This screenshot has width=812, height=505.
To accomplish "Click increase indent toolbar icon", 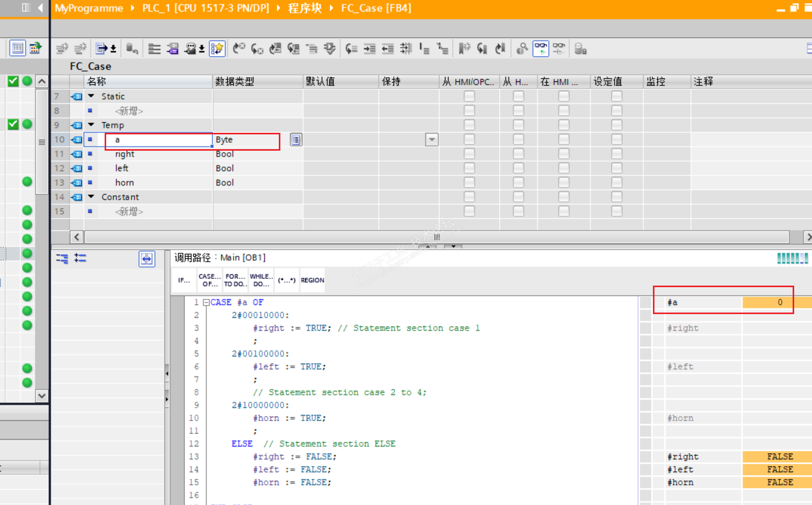I will pos(370,49).
